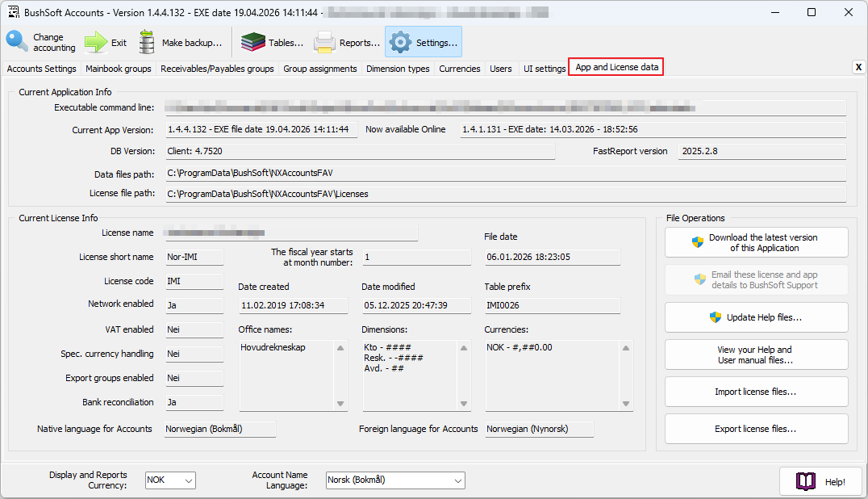
Task: Click Email these license and app details button
Action: click(x=756, y=279)
